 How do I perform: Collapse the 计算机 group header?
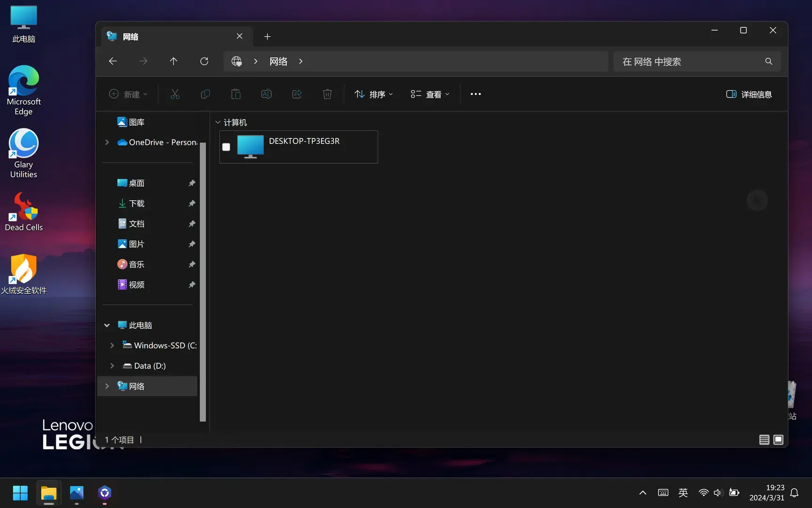[x=218, y=122]
